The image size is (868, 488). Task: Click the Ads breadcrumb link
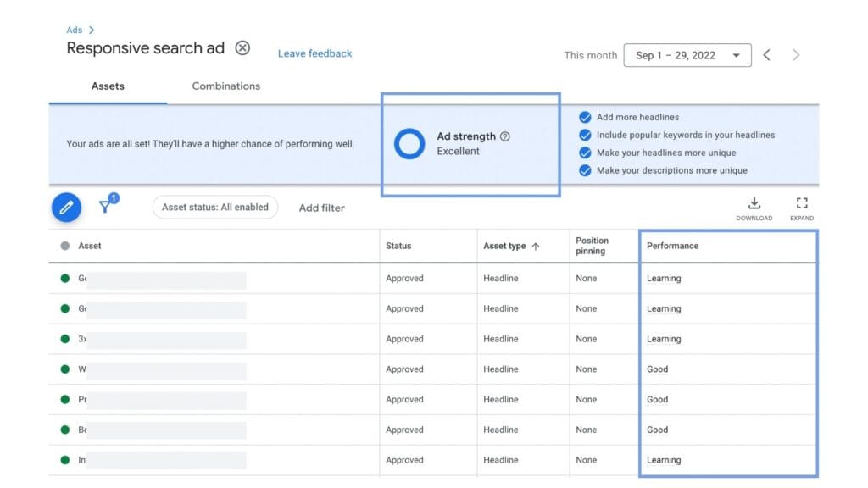click(75, 30)
